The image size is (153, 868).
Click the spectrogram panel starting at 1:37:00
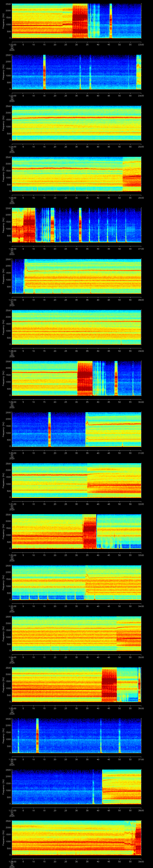tap(76, 787)
